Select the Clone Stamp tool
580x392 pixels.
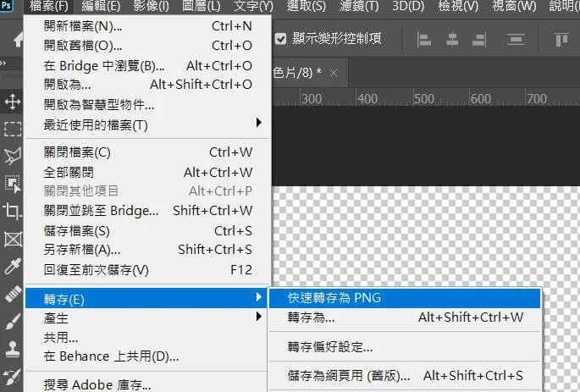point(12,349)
